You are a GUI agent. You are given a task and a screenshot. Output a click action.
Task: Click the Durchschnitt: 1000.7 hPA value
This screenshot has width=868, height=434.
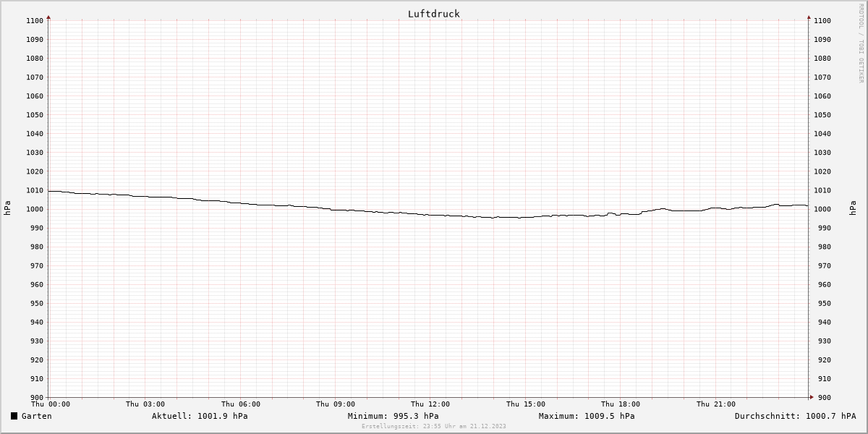click(x=795, y=416)
